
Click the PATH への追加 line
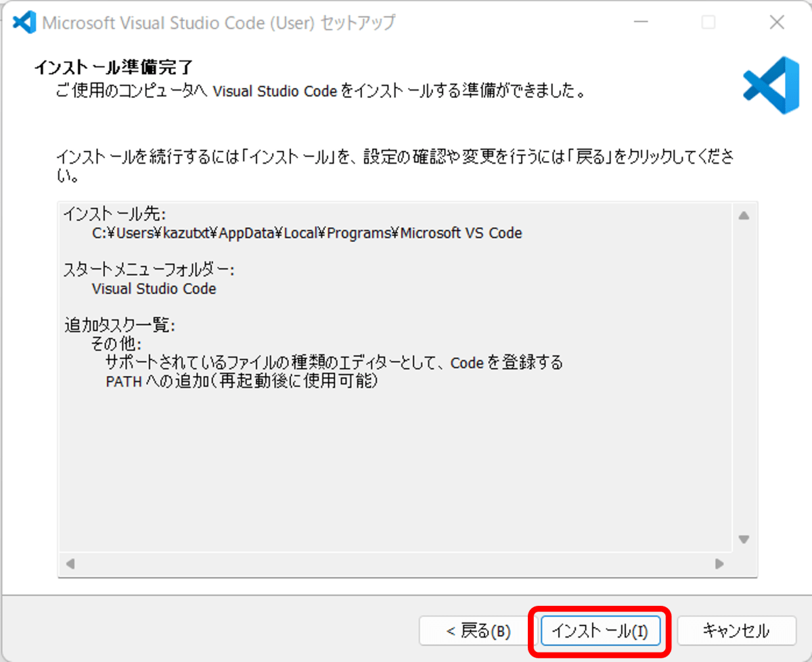[242, 381]
